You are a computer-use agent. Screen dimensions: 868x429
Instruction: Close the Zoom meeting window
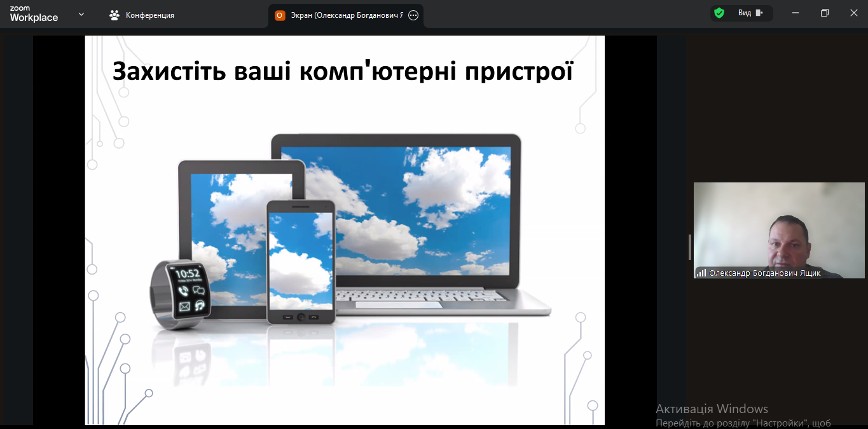[x=854, y=13]
